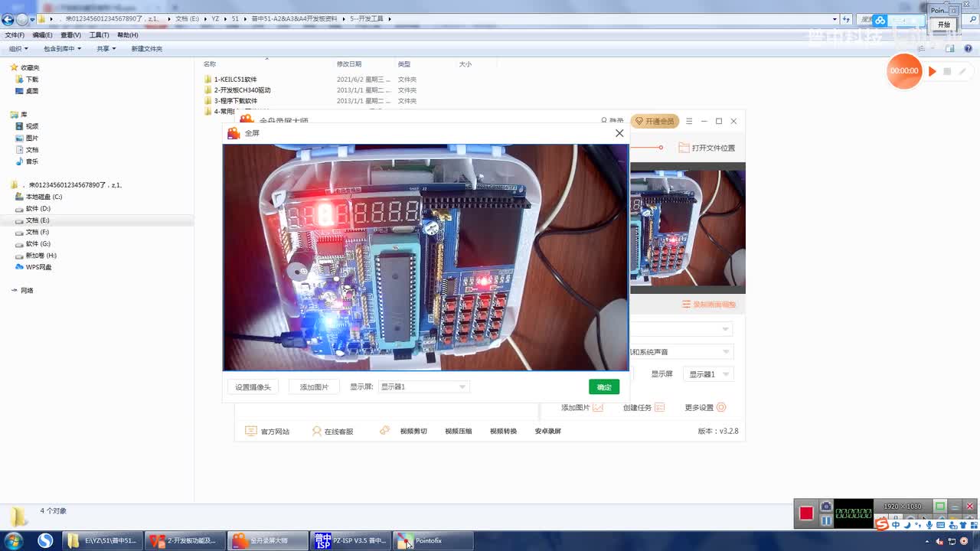Open WPS网盘 in the navigation pane
This screenshot has height=551, width=980.
pyautogui.click(x=38, y=267)
